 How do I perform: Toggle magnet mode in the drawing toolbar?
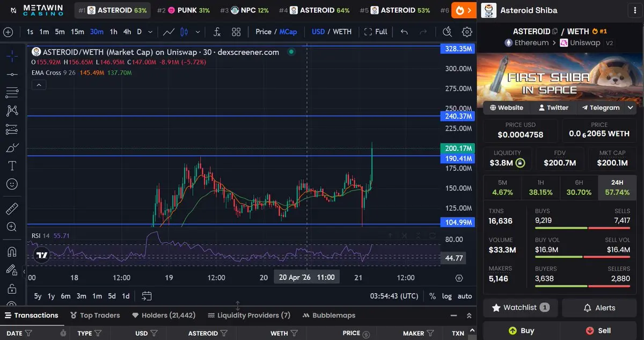(12, 251)
